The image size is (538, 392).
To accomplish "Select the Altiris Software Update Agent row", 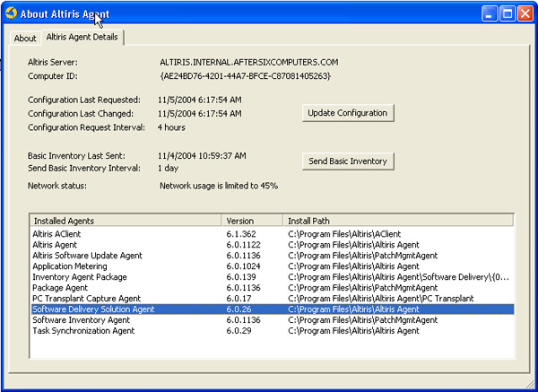I will 273,256.
